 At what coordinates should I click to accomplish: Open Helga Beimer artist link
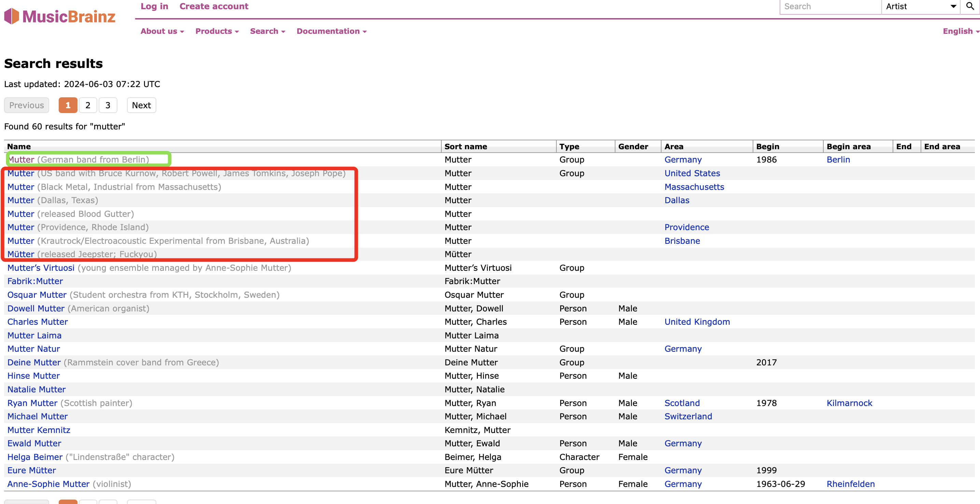pyautogui.click(x=35, y=458)
